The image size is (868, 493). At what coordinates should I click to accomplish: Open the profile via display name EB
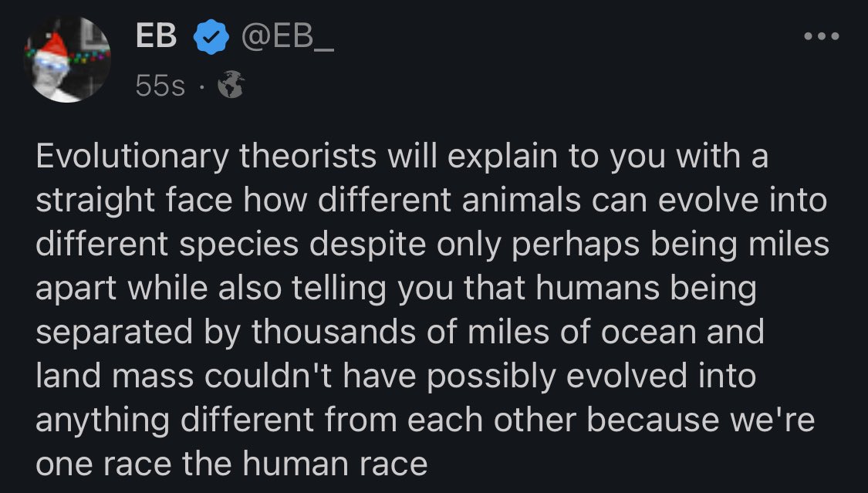coord(156,36)
